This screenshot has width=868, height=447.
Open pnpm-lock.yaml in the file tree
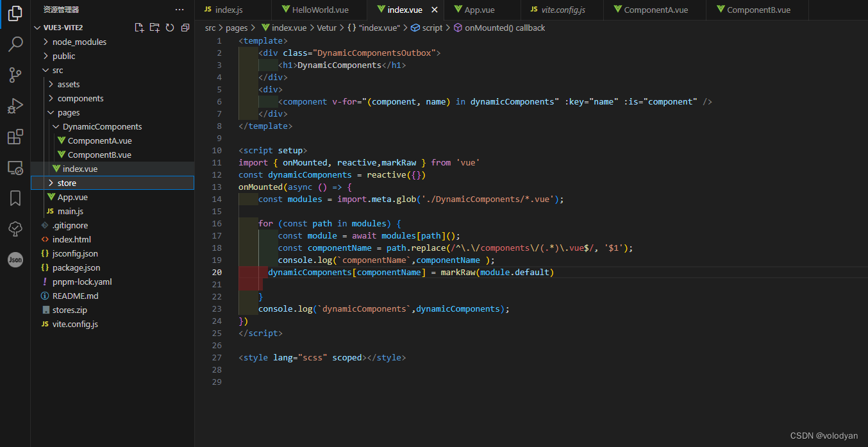click(112, 282)
